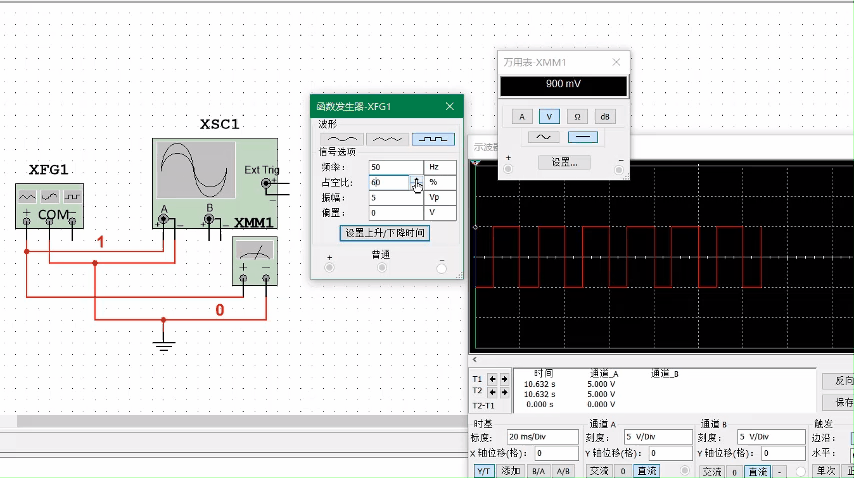Click trigger 单次 single button
Screen dimensions: 854x478
coord(826,471)
